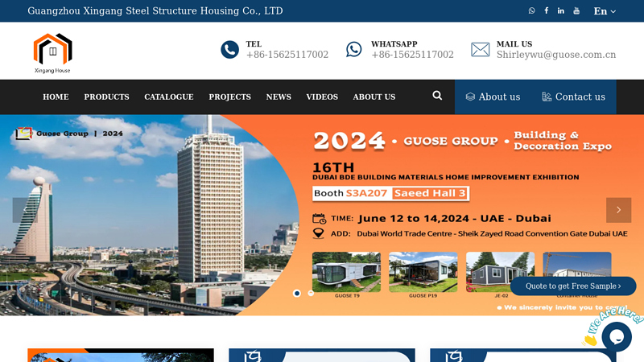Image resolution: width=644 pixels, height=362 pixels.
Task: Open the Facebook icon in top bar
Action: coord(547,10)
